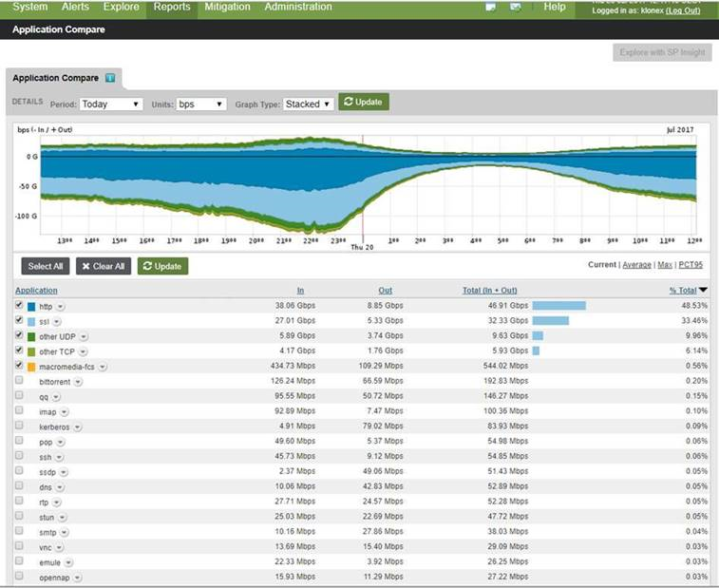Image resolution: width=719 pixels, height=588 pixels.
Task: Open the Alerts menu
Action: 76,8
